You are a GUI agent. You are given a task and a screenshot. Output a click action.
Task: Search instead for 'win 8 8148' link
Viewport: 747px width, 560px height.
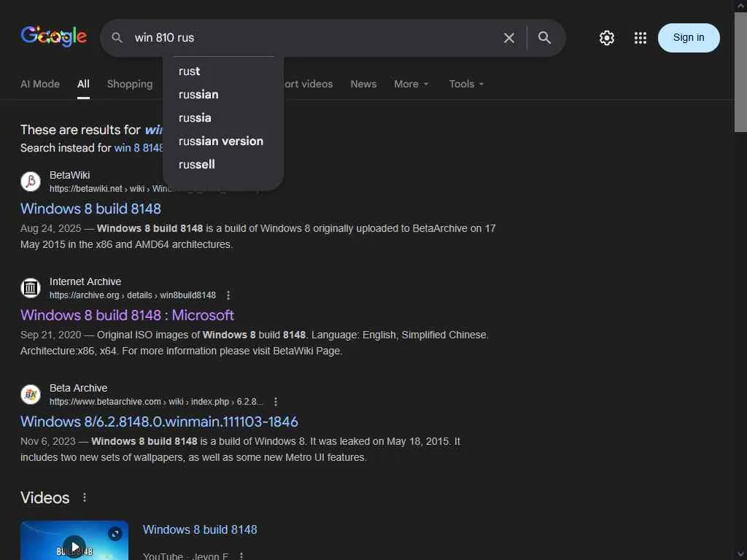click(x=139, y=147)
